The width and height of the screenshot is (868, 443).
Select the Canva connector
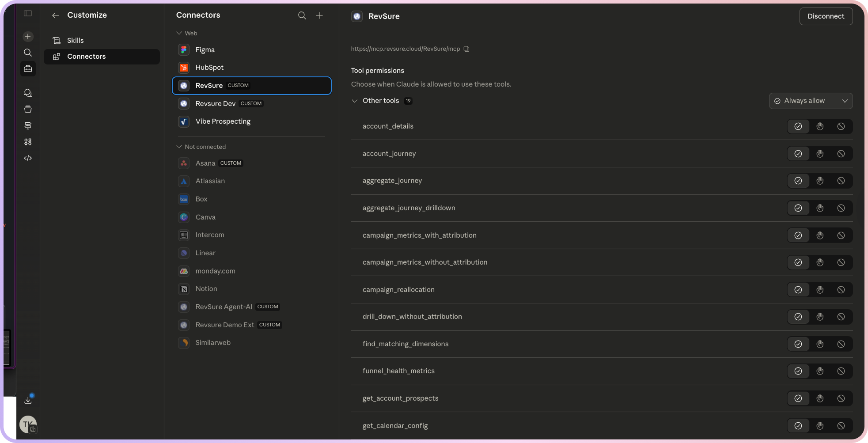click(x=251, y=217)
